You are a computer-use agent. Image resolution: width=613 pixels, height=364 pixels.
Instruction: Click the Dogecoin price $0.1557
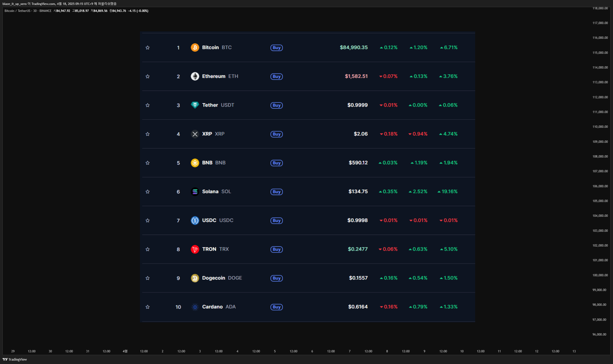point(358,278)
